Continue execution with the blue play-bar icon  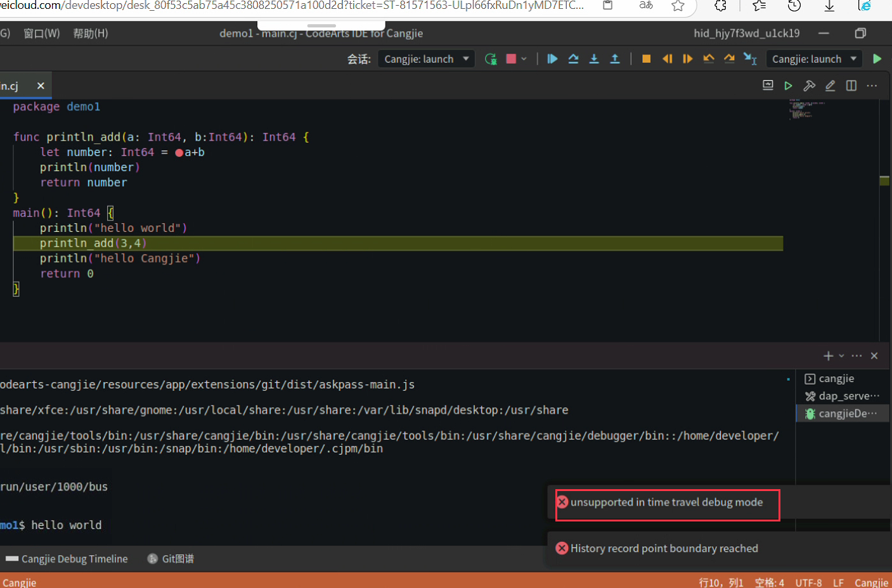[x=552, y=59]
